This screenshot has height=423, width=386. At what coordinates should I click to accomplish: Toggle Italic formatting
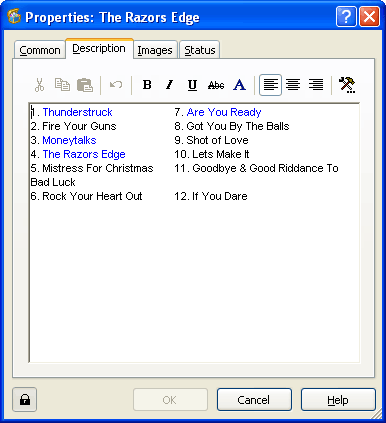(170, 85)
